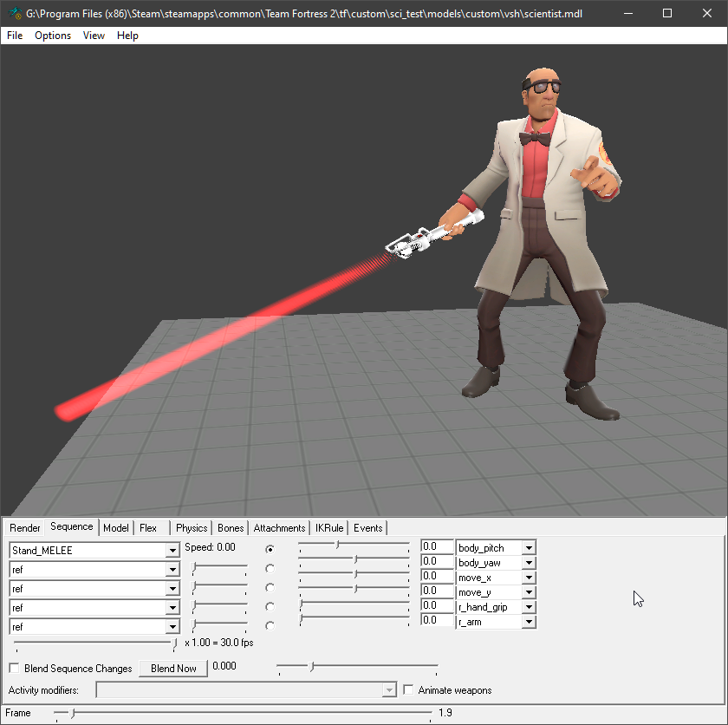Open the Events tab
The width and height of the screenshot is (728, 725).
(367, 528)
